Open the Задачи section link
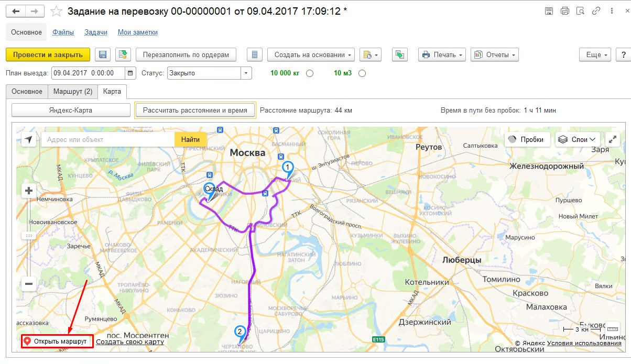This screenshot has height=364, width=631. point(96,32)
